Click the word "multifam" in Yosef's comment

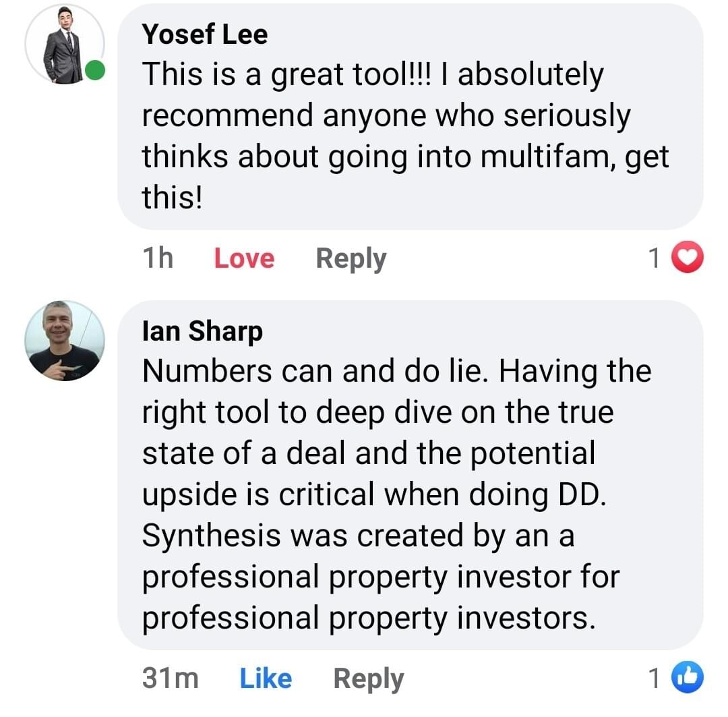tap(547, 156)
